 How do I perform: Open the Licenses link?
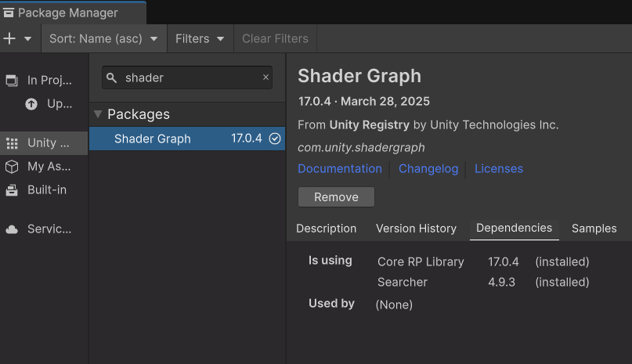[x=499, y=168]
